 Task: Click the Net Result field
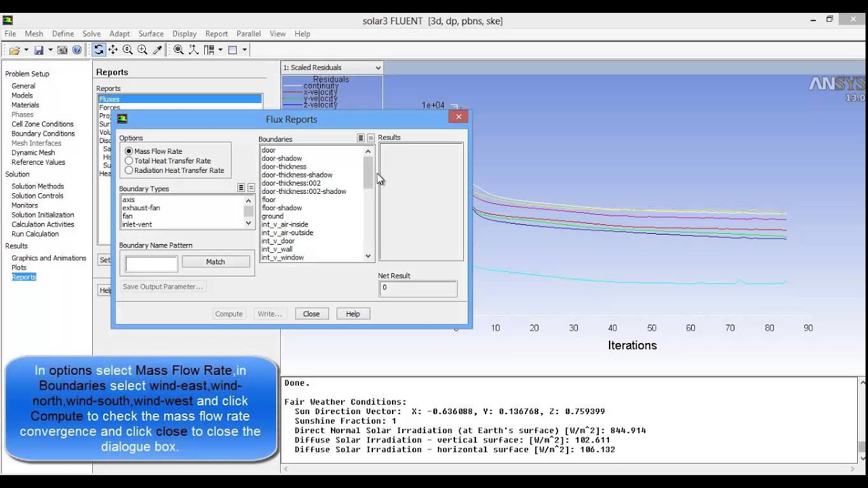(x=418, y=288)
